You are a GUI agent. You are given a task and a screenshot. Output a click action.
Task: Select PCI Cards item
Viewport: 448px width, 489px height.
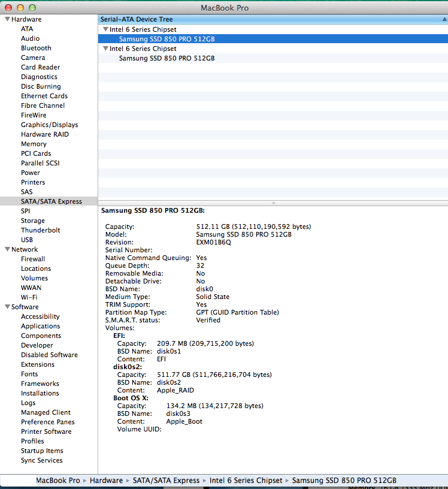click(x=36, y=153)
